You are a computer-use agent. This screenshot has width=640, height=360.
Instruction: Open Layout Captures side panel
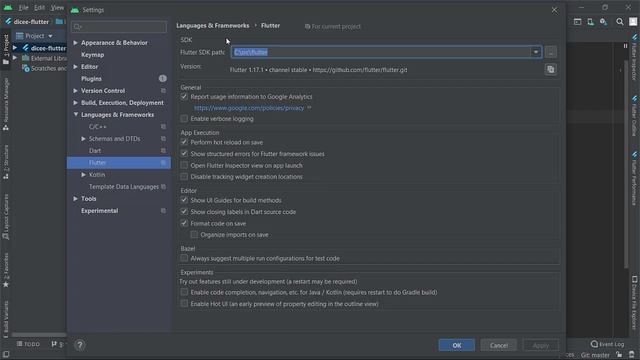tap(6, 217)
